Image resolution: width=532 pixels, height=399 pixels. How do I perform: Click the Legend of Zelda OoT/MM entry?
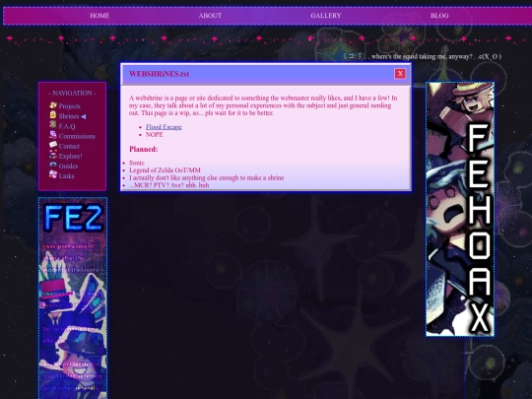point(165,170)
